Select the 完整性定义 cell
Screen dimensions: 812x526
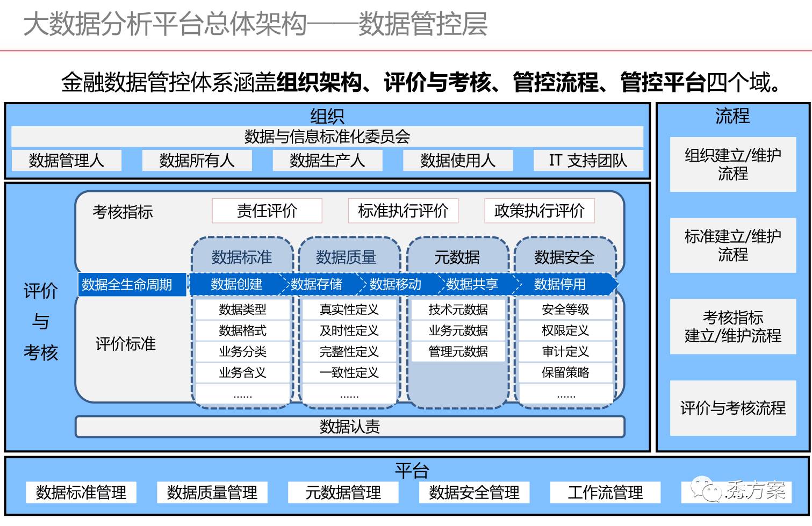pyautogui.click(x=349, y=351)
